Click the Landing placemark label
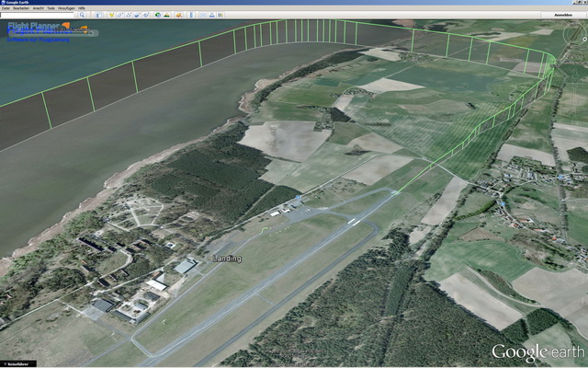Image resolution: width=588 pixels, height=368 pixels. coord(225,259)
